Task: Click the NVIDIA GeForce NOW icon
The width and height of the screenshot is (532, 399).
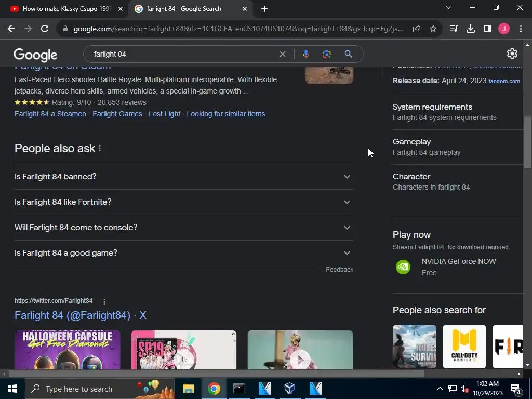Action: tap(403, 267)
